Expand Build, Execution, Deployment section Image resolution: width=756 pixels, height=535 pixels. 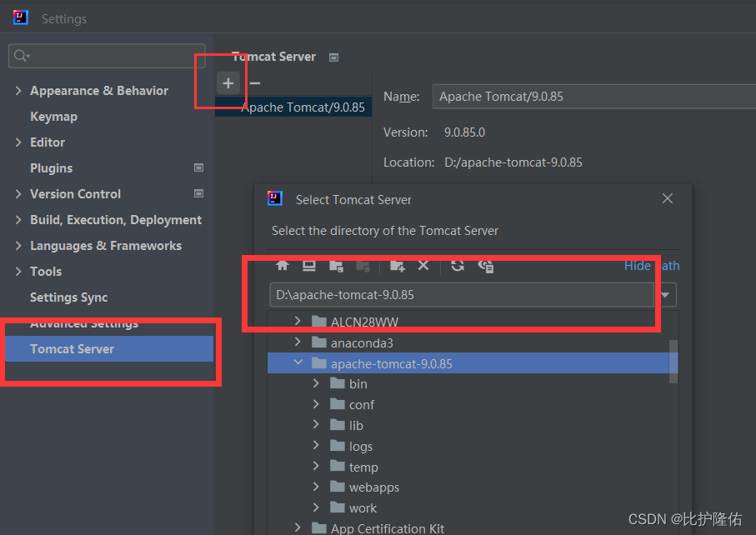pyautogui.click(x=18, y=220)
